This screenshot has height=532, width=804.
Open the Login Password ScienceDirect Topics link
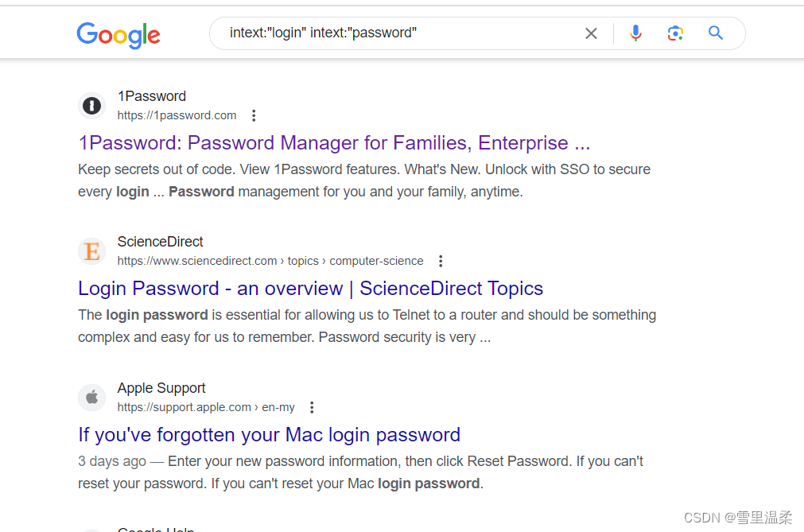(x=310, y=288)
